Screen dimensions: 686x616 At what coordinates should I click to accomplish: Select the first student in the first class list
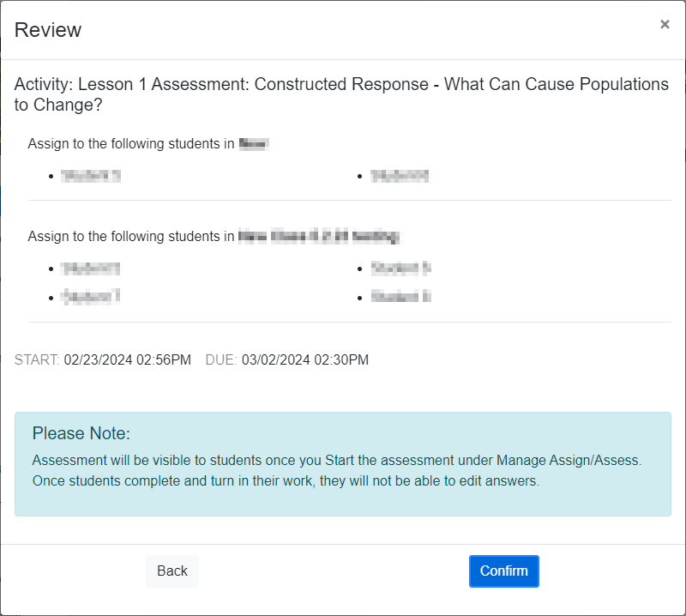pos(90,175)
